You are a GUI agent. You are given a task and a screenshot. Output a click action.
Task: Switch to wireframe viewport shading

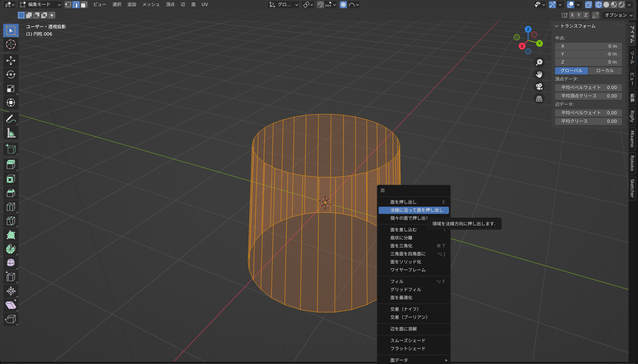598,4
